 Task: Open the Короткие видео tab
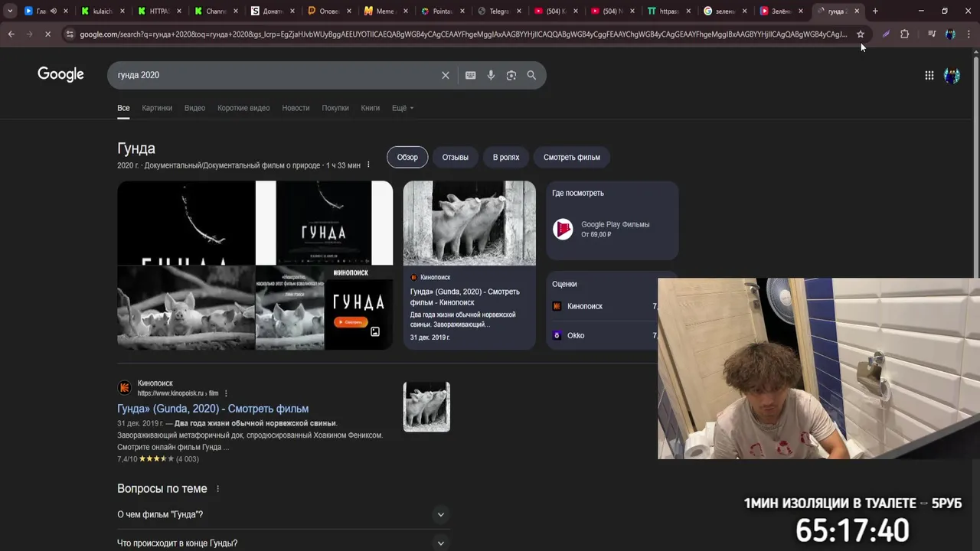coord(243,108)
